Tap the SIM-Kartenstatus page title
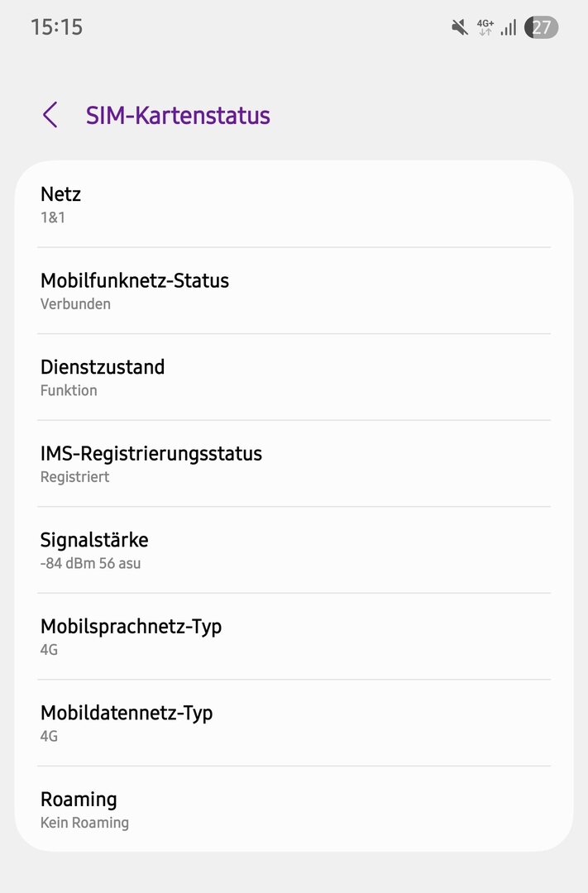Image resolution: width=588 pixels, height=893 pixels. click(178, 115)
